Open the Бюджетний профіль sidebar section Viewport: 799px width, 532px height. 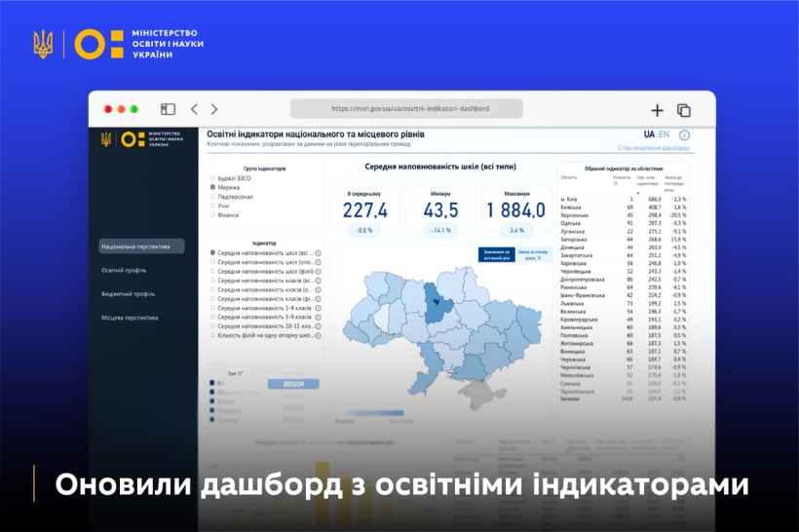(x=128, y=293)
